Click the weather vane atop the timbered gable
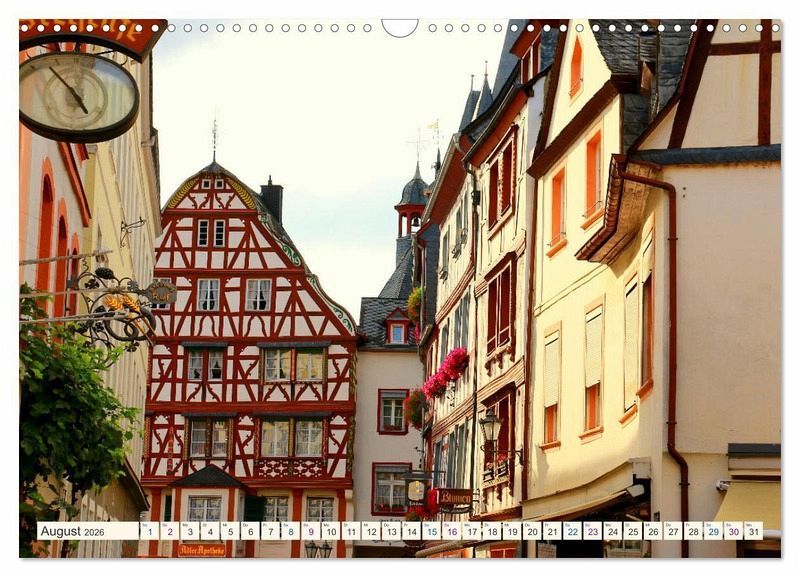The image size is (800, 577). tap(214, 135)
